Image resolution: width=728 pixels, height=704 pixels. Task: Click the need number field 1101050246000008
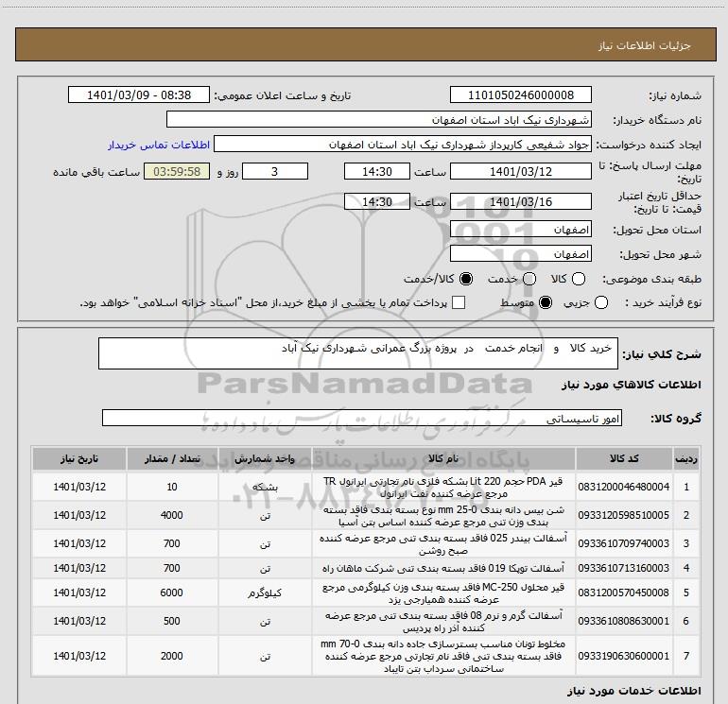click(520, 94)
